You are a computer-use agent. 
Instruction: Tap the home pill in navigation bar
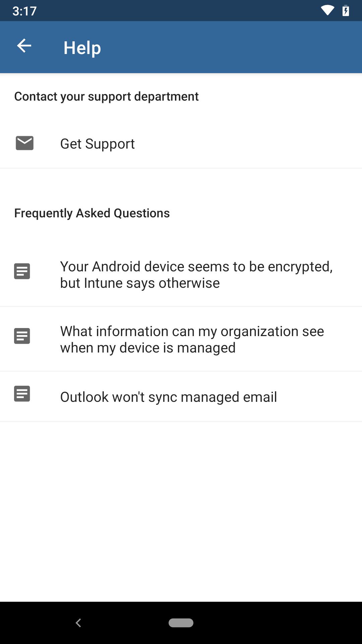181,623
